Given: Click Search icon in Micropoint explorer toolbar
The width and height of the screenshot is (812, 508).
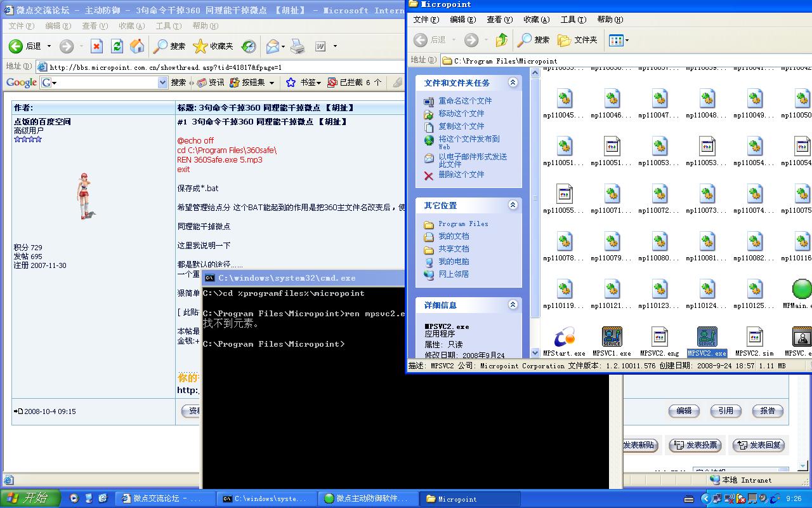Looking at the screenshot, I should (534, 40).
